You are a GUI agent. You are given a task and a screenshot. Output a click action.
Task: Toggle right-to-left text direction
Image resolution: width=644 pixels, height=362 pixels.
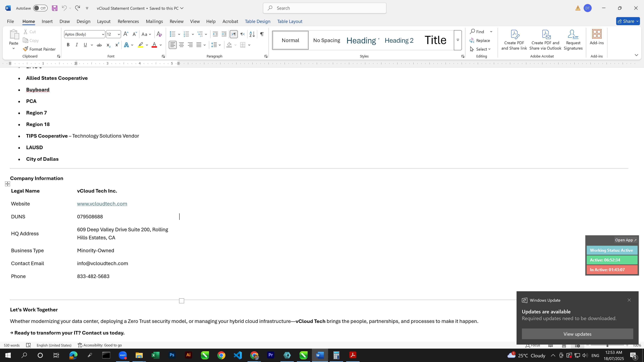(243, 34)
